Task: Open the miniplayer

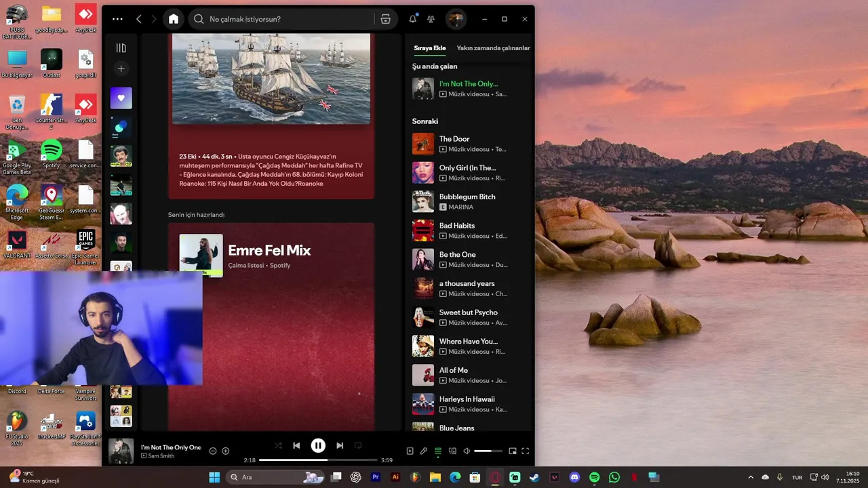Action: [x=513, y=451]
